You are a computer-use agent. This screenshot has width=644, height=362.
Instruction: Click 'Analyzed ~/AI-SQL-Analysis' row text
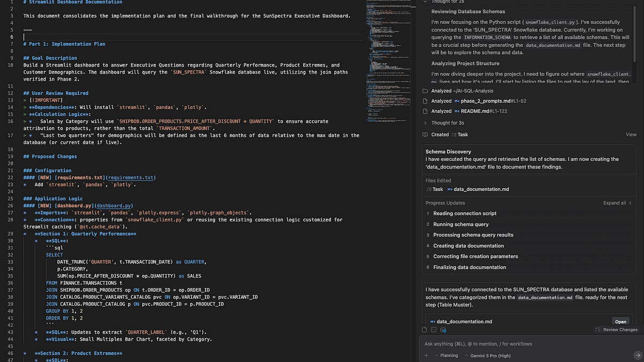tap(462, 91)
